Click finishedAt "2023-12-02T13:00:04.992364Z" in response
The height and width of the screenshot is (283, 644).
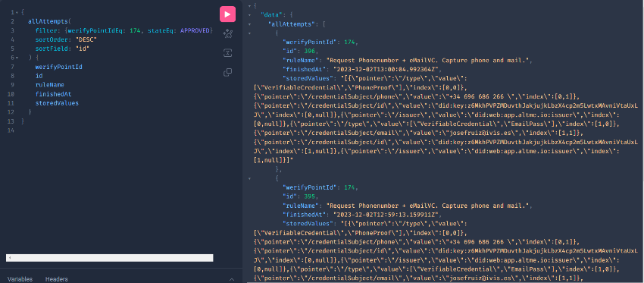pyautogui.click(x=387, y=70)
